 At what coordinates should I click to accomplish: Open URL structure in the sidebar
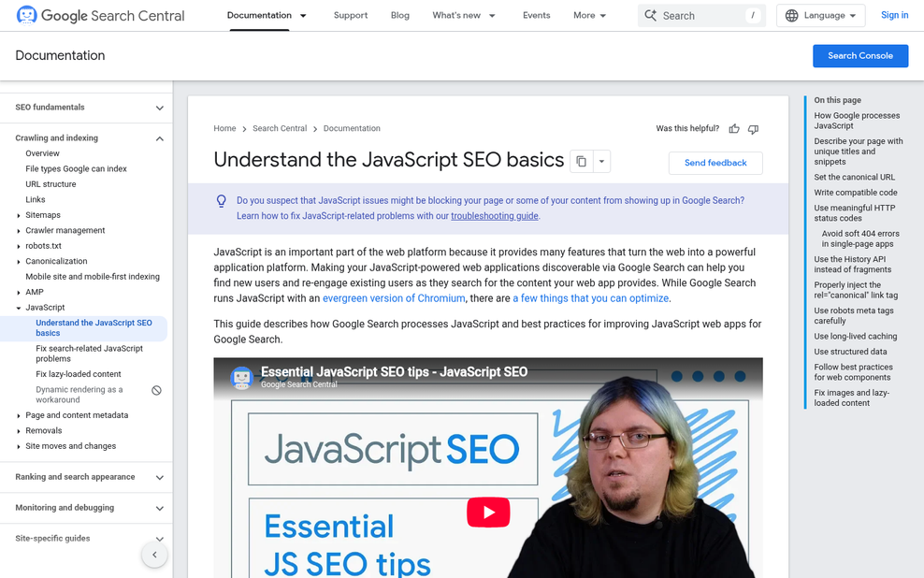coord(51,184)
